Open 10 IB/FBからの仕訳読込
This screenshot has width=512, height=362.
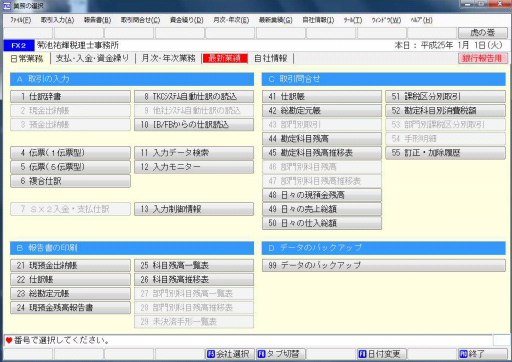[x=194, y=125]
